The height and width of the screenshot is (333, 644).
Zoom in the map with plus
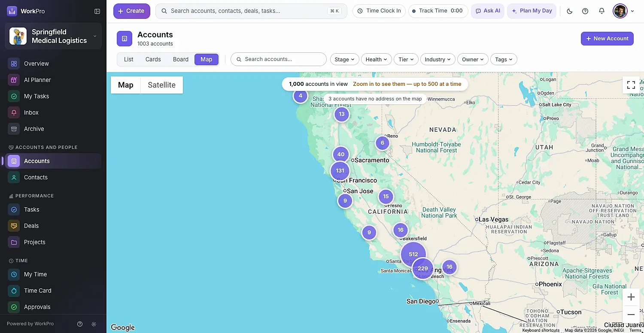(631, 297)
